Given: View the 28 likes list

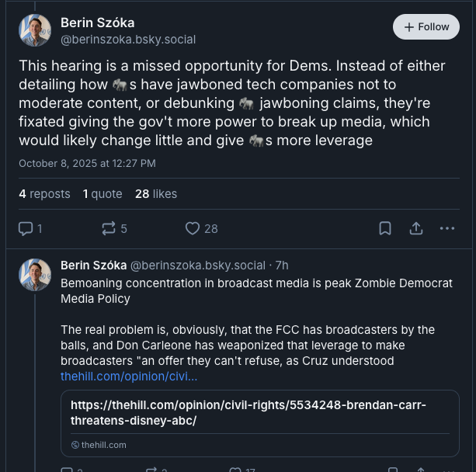Looking at the screenshot, I should coord(156,194).
